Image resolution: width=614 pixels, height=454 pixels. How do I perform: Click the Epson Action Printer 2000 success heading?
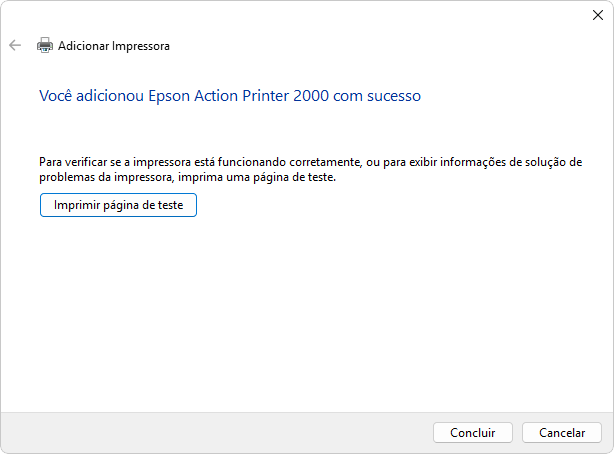[x=230, y=96]
